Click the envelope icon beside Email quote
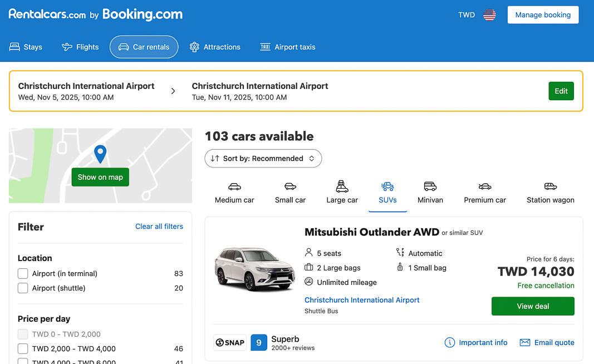This screenshot has height=364, width=594. pyautogui.click(x=524, y=342)
